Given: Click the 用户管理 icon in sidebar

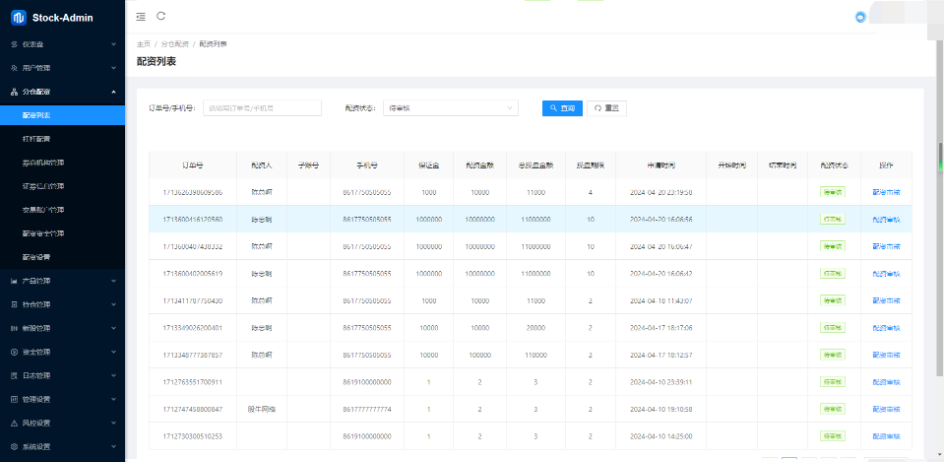Looking at the screenshot, I should point(14,68).
